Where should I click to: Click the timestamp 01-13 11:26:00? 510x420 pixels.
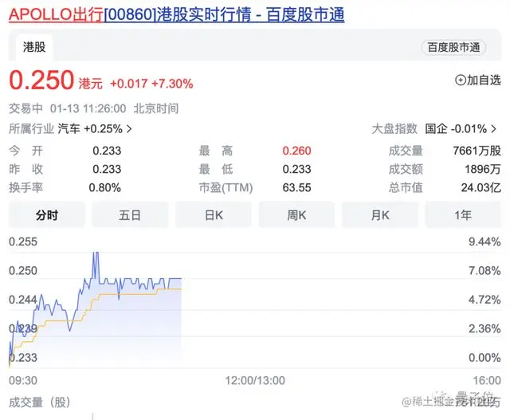(88, 108)
